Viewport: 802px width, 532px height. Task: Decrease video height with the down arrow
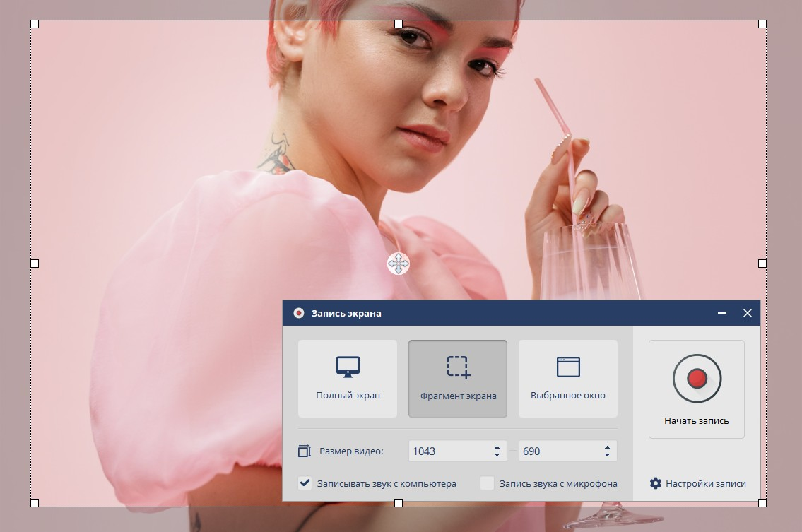[x=607, y=455]
